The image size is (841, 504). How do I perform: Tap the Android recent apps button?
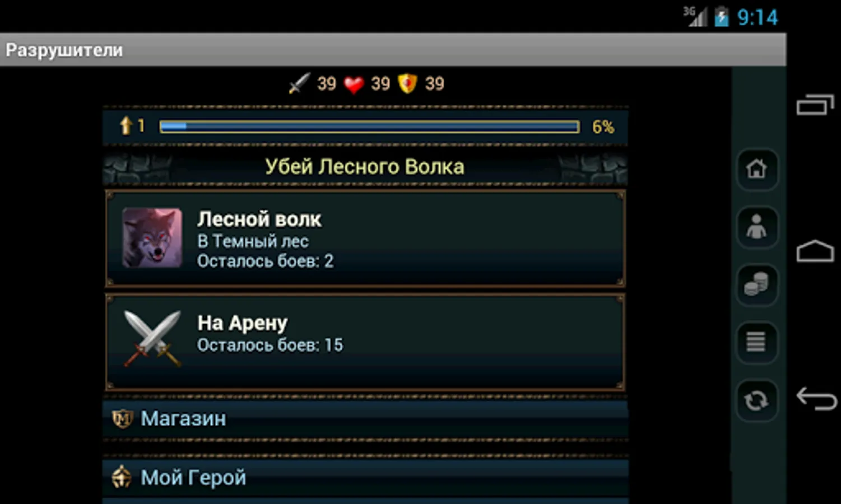(815, 105)
